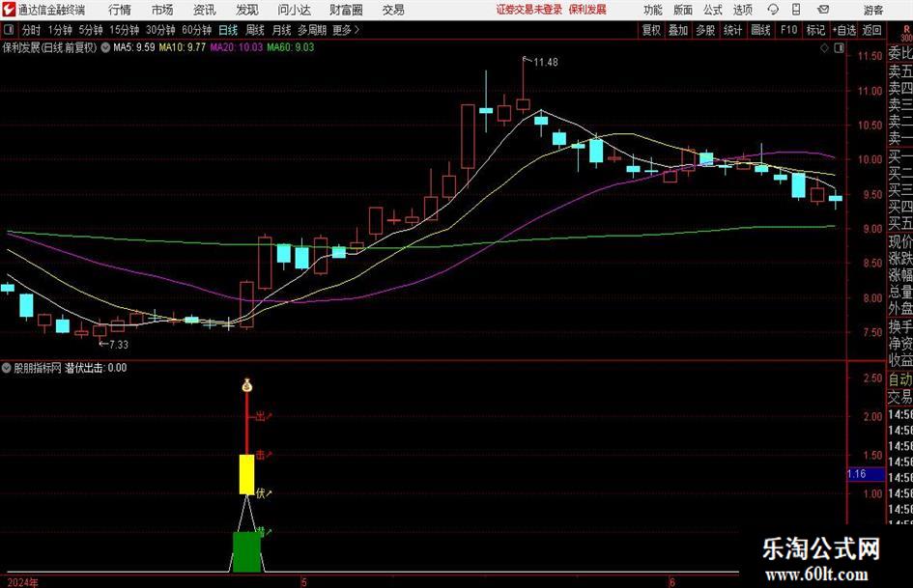913x588 pixels.
Task: Toggle the left panel icon beside 分时
Action: pyautogui.click(x=8, y=30)
